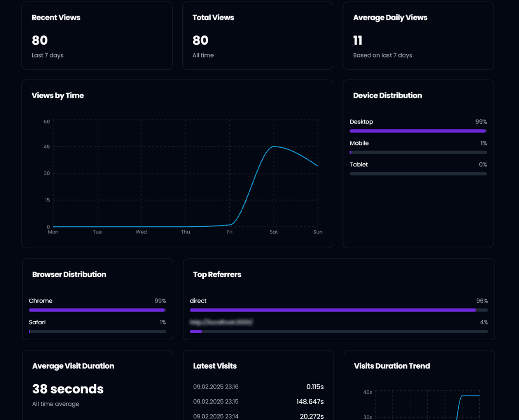Click 'Based on last 7 days' caption
This screenshot has height=420, width=519.
click(383, 55)
